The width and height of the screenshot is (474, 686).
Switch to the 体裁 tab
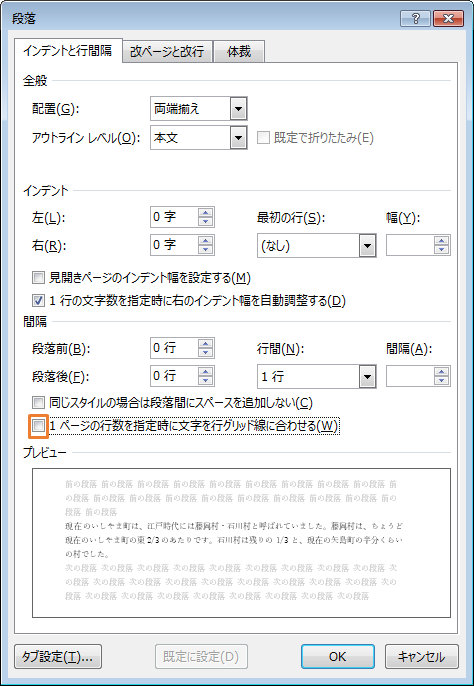coord(239,52)
